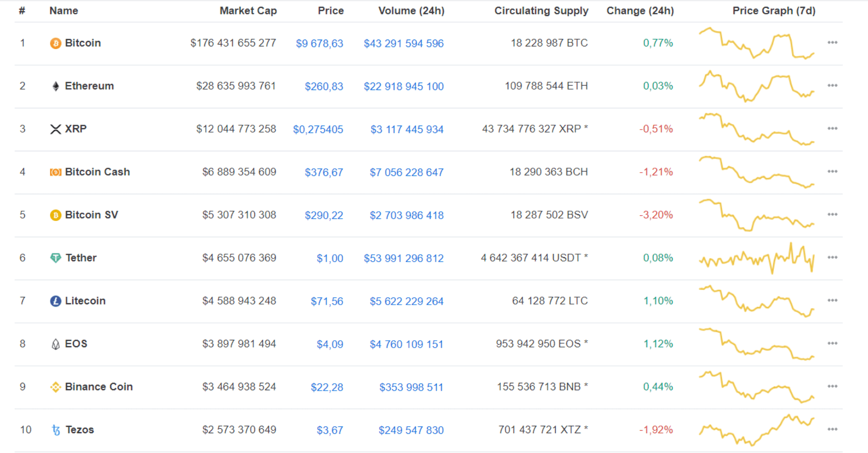Click Bitcoin volume $43 291 594 596
This screenshot has height=453, width=868.
pos(404,44)
